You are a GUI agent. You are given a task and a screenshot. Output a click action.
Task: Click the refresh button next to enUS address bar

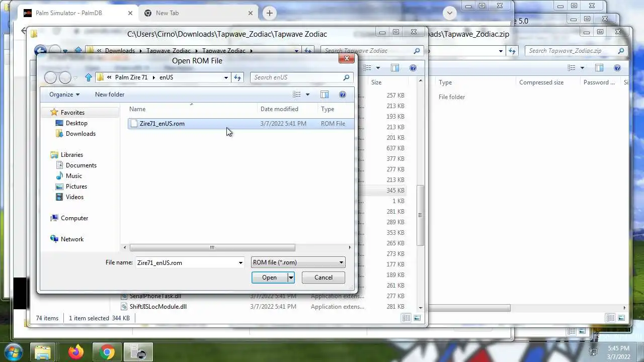(237, 77)
